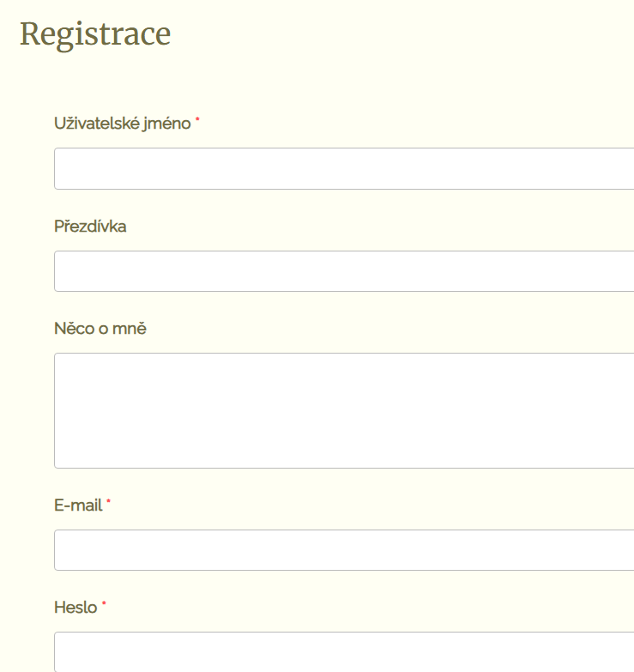Click the E-mail field label
This screenshot has width=634, height=672.
click(x=78, y=506)
